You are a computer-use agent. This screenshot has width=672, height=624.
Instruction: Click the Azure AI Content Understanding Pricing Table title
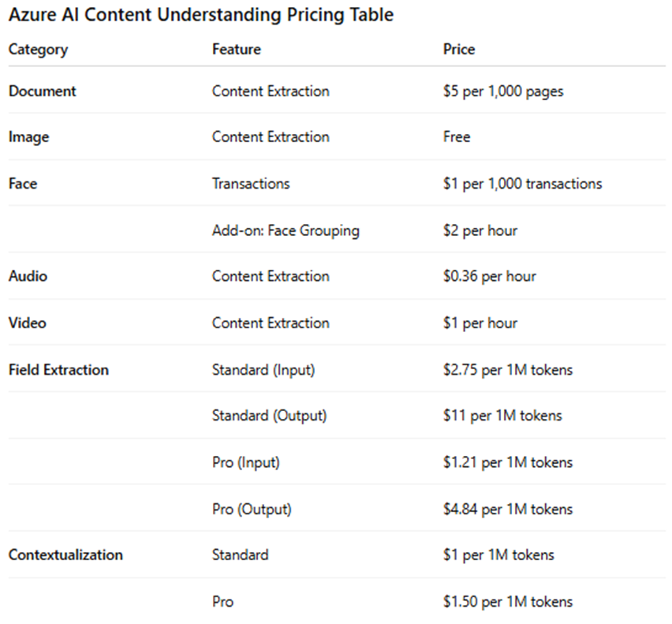pyautogui.click(x=201, y=15)
